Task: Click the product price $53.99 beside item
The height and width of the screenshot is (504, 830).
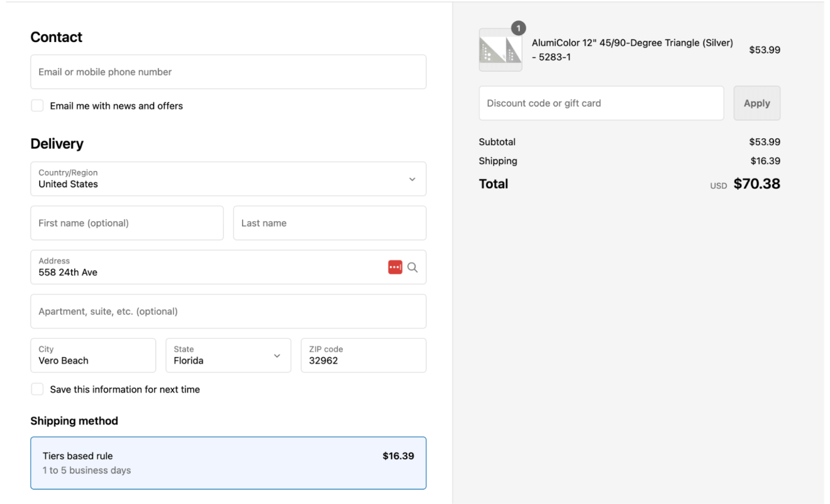Action: point(765,50)
